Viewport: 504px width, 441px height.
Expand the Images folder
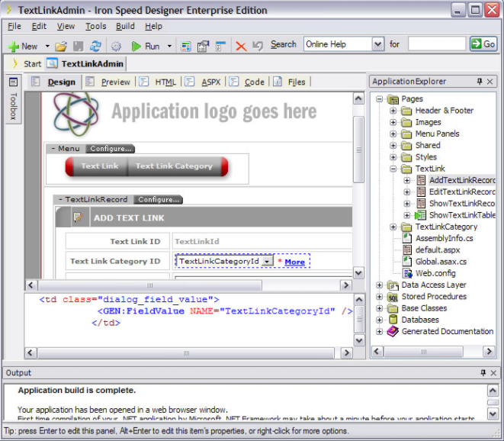[x=393, y=122]
